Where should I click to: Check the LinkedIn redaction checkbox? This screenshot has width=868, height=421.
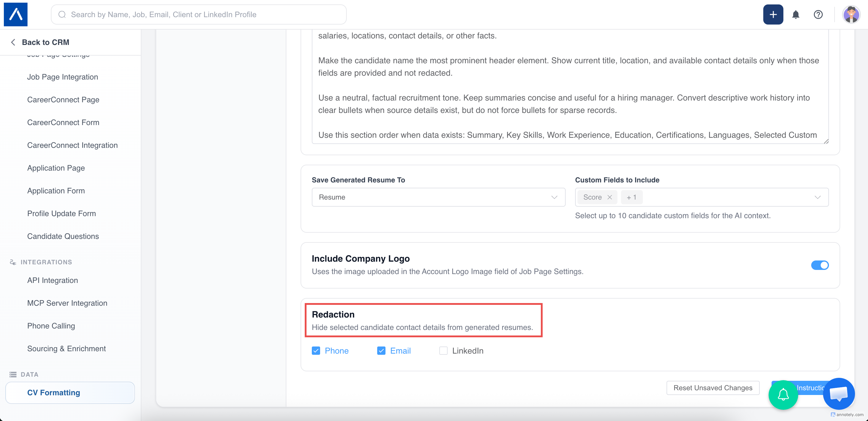443,351
